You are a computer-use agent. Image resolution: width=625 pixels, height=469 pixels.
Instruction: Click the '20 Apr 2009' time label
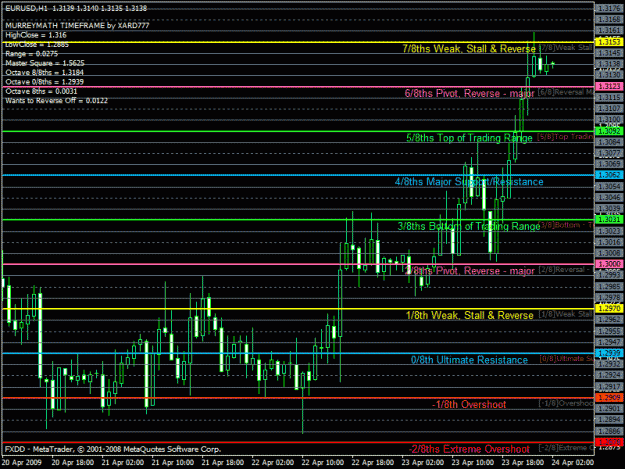(x=22, y=463)
